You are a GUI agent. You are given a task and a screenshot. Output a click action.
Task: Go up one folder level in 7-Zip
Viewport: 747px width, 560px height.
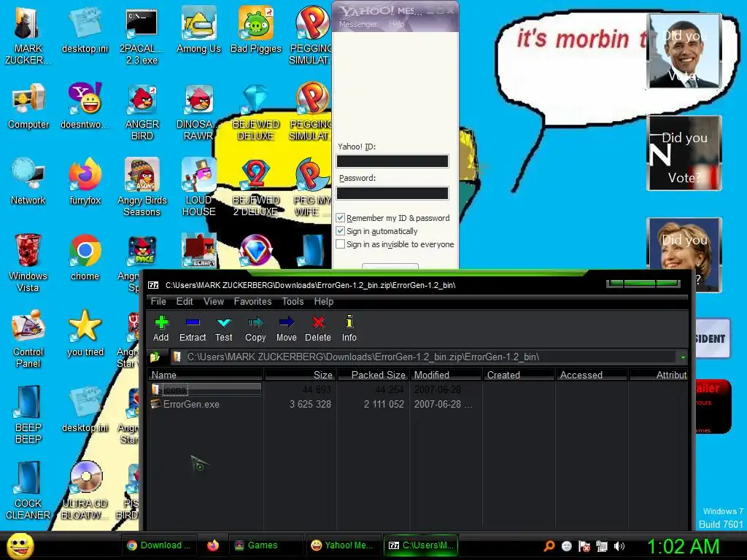155,357
